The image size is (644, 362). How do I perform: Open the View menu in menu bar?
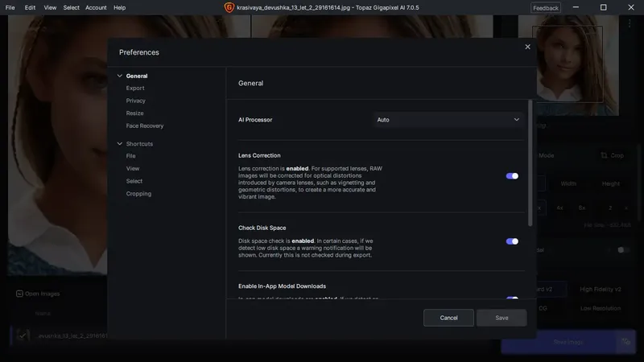tap(50, 7)
